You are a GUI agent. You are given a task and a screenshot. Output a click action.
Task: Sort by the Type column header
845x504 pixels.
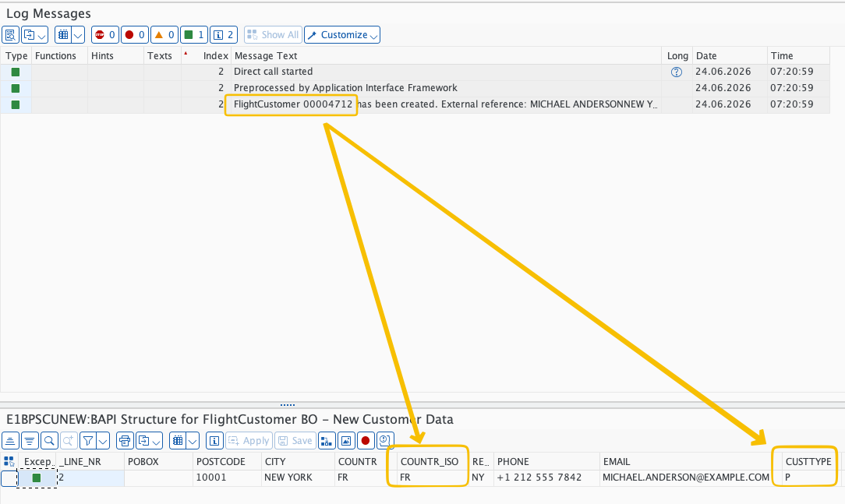coord(16,55)
